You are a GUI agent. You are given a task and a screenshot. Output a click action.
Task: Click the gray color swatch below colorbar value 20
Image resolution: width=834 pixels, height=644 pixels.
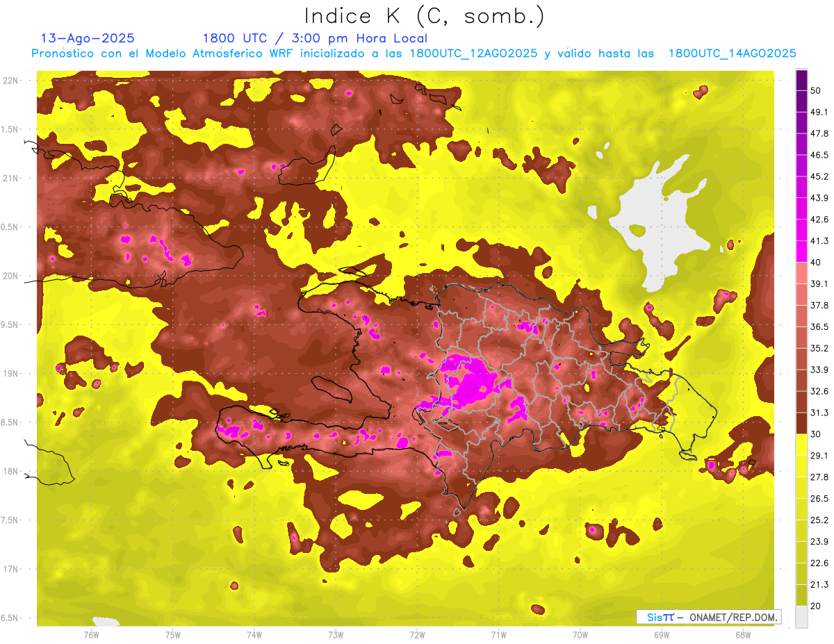[801, 616]
